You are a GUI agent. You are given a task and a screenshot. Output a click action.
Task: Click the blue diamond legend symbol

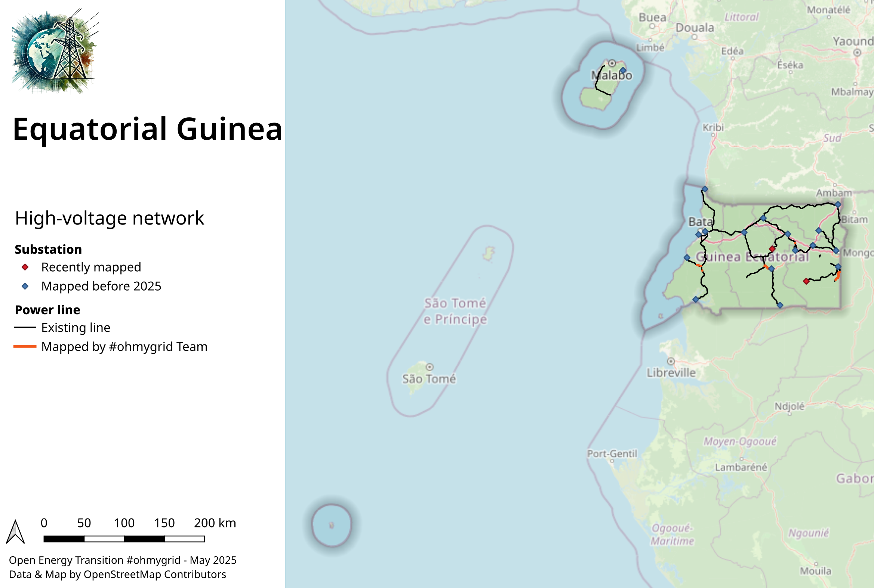25,286
